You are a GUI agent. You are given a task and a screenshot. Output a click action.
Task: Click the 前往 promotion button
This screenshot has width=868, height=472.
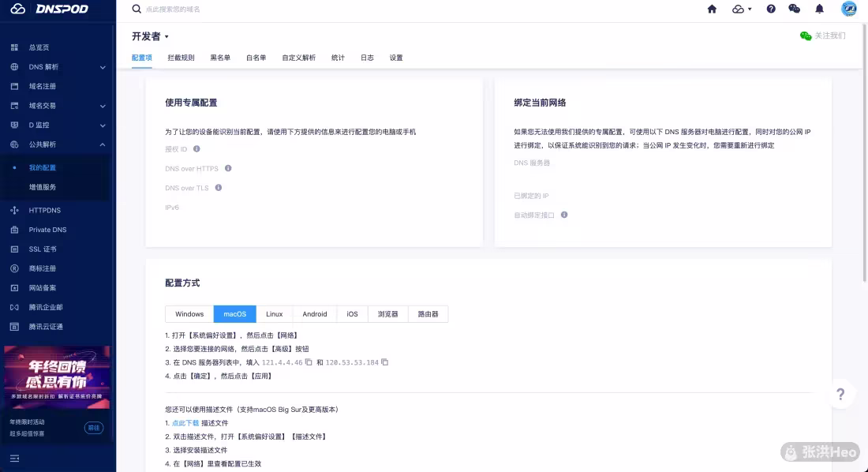94,428
